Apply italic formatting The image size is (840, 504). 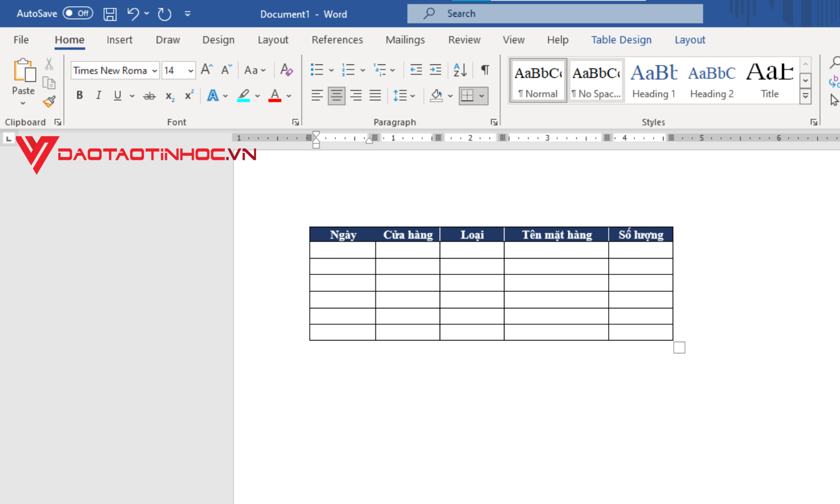point(98,95)
